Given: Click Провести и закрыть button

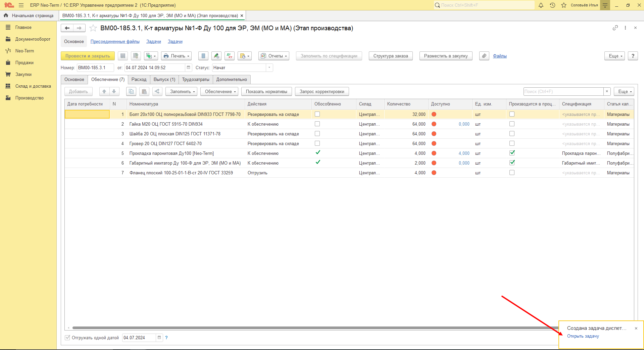Looking at the screenshot, I should tap(88, 56).
